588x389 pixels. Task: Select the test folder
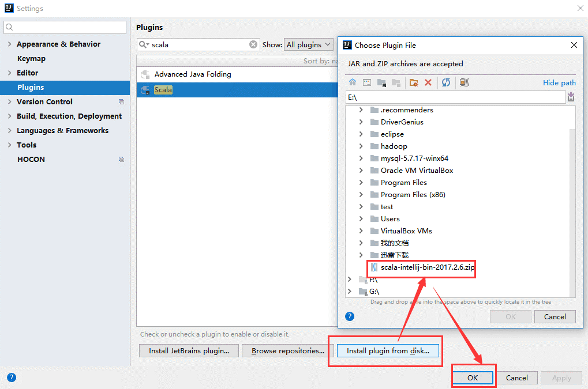[x=387, y=207]
